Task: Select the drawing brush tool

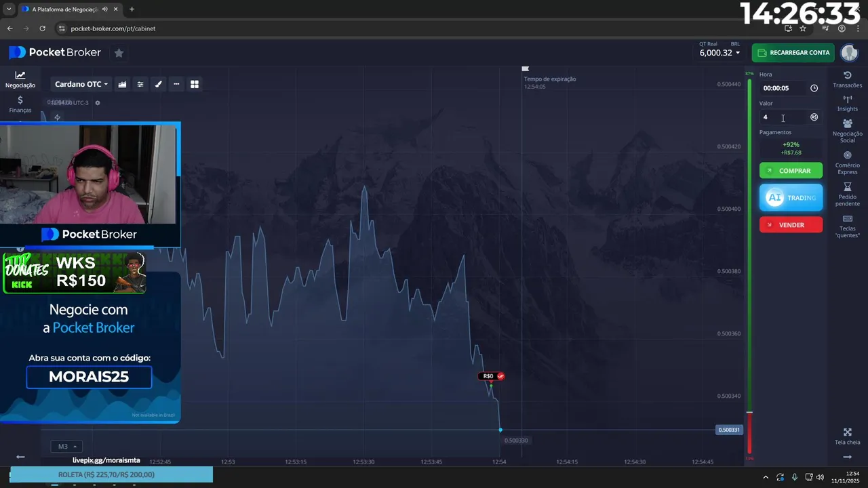Action: (x=159, y=84)
